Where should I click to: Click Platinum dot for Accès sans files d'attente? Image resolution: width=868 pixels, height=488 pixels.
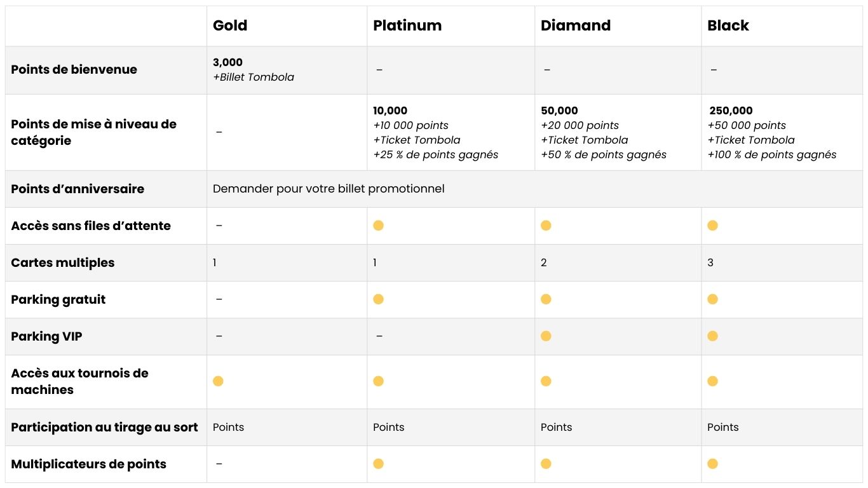[x=378, y=226]
